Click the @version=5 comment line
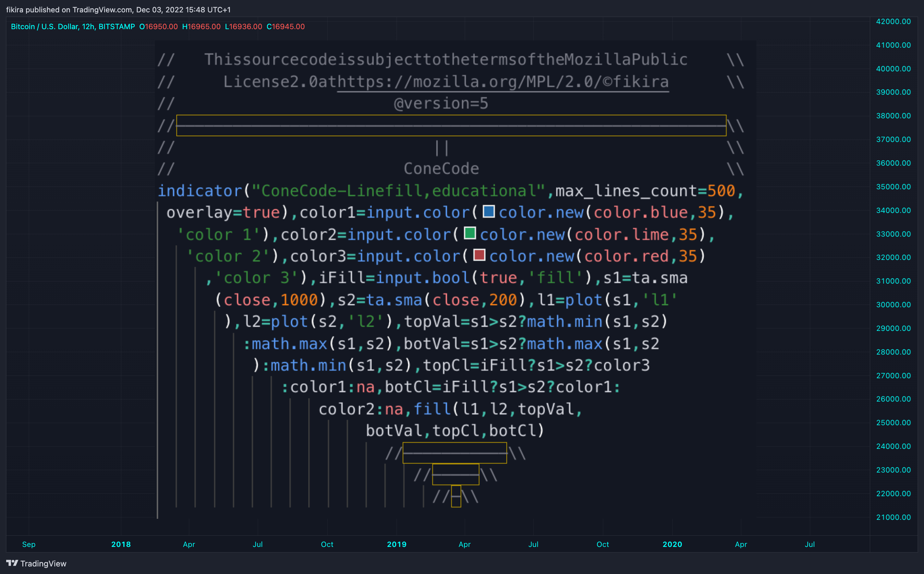This screenshot has width=924, height=574. point(441,103)
